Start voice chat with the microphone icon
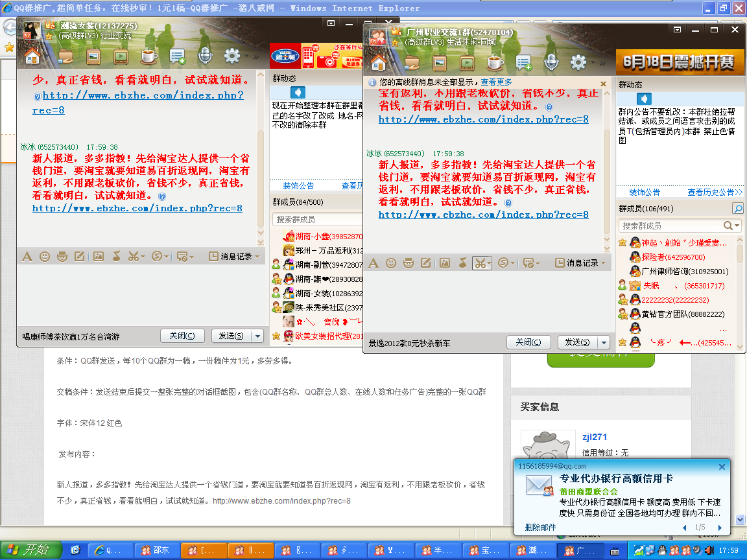Viewport: 747px width, 560px height. [550, 62]
